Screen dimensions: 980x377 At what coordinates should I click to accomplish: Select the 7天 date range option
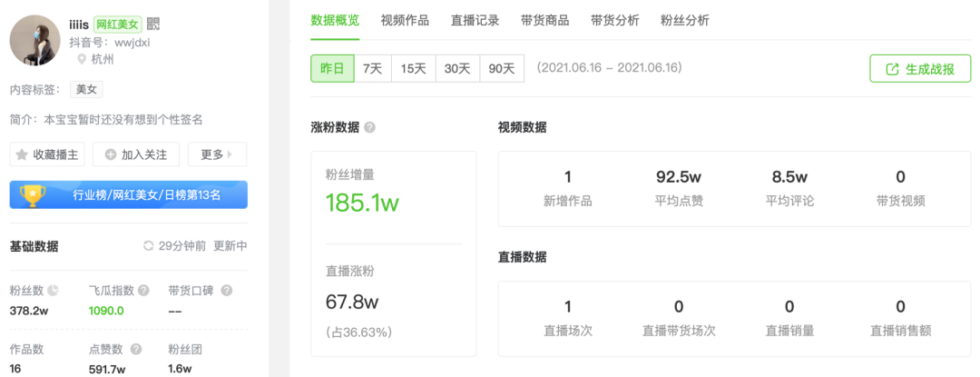[373, 68]
